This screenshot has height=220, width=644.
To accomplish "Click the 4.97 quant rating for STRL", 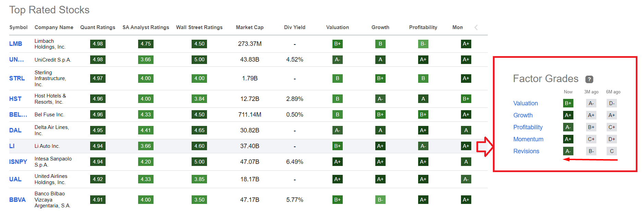I will [98, 78].
